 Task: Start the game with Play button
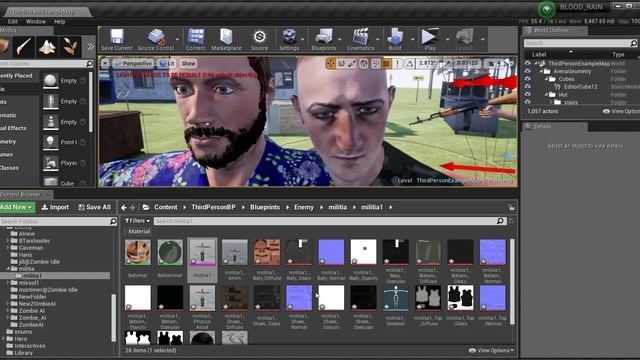pos(429,40)
